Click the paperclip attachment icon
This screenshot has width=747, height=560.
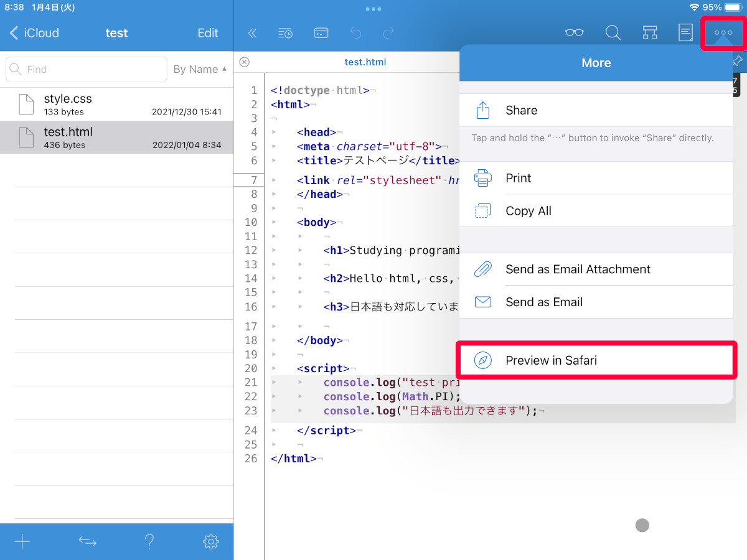483,269
